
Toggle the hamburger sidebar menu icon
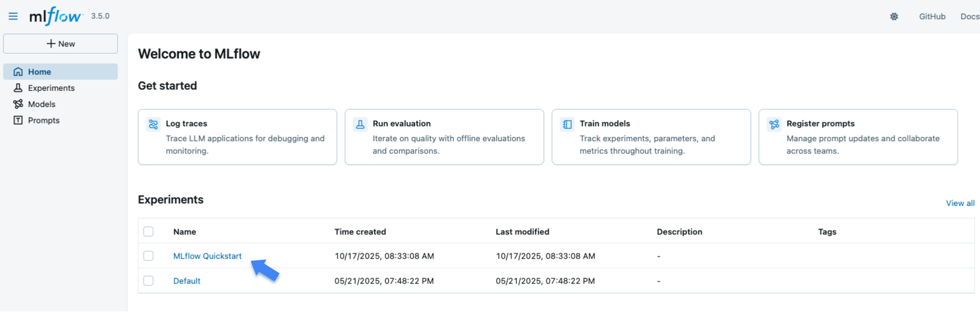(13, 16)
